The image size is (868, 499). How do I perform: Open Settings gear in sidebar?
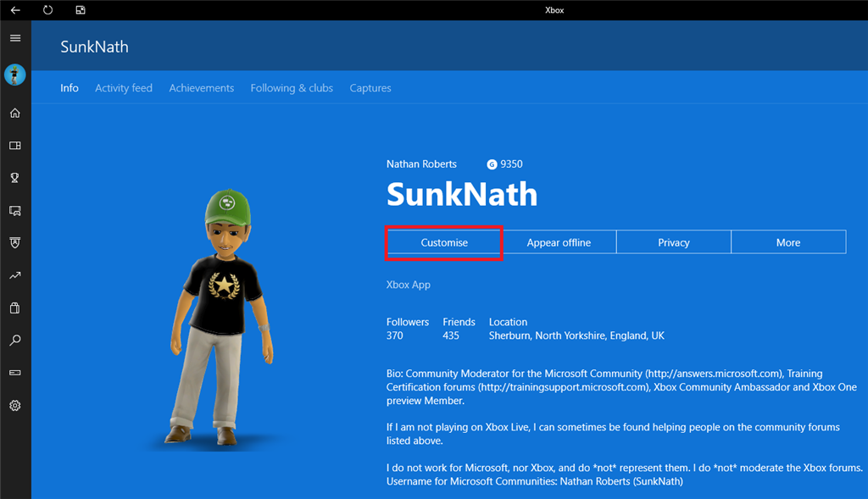(15, 406)
